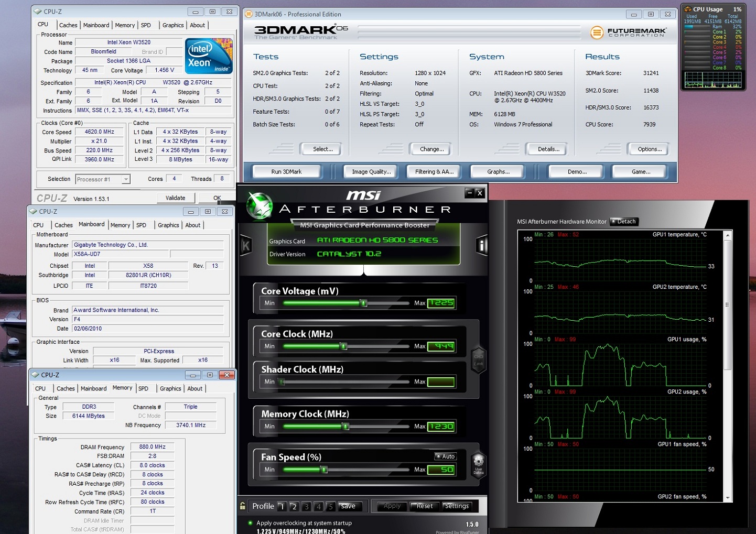Open Graphs... in 3DMark06
Viewport: 756px width, 534px height.
[x=499, y=171]
